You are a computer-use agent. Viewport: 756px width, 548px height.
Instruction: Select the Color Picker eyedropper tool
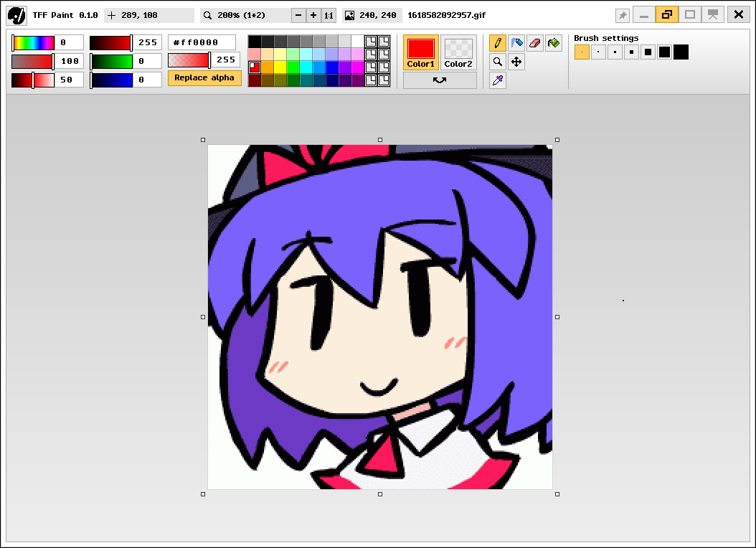pos(498,80)
